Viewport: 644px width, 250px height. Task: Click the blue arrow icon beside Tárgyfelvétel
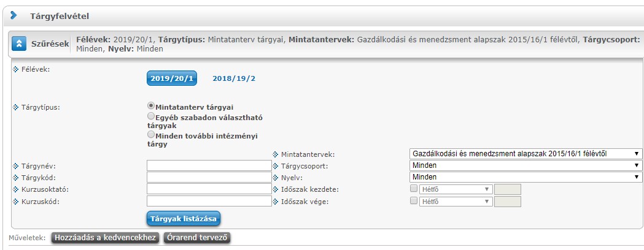pos(14,16)
